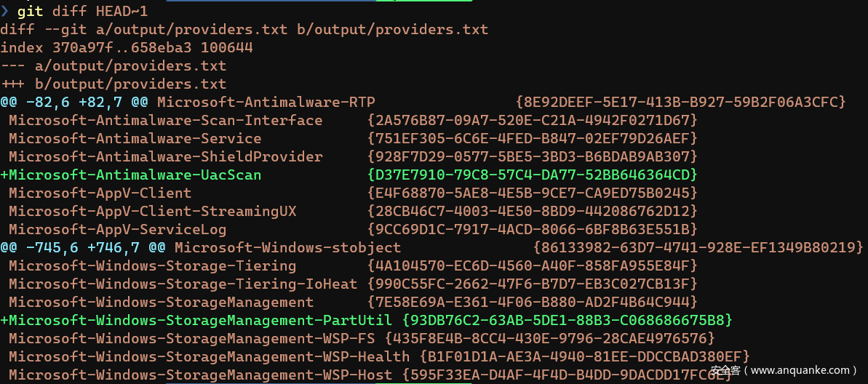Click the 'diff --git' header line
Screen dimensions: 868x384
(244, 30)
